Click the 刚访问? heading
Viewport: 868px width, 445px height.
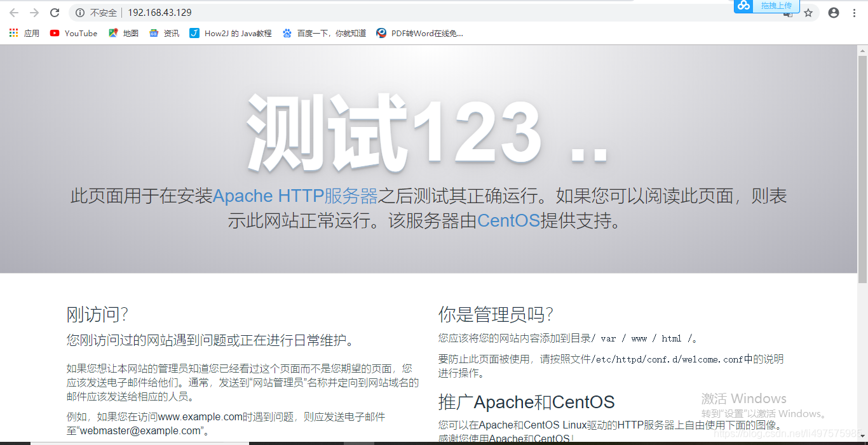(x=98, y=314)
